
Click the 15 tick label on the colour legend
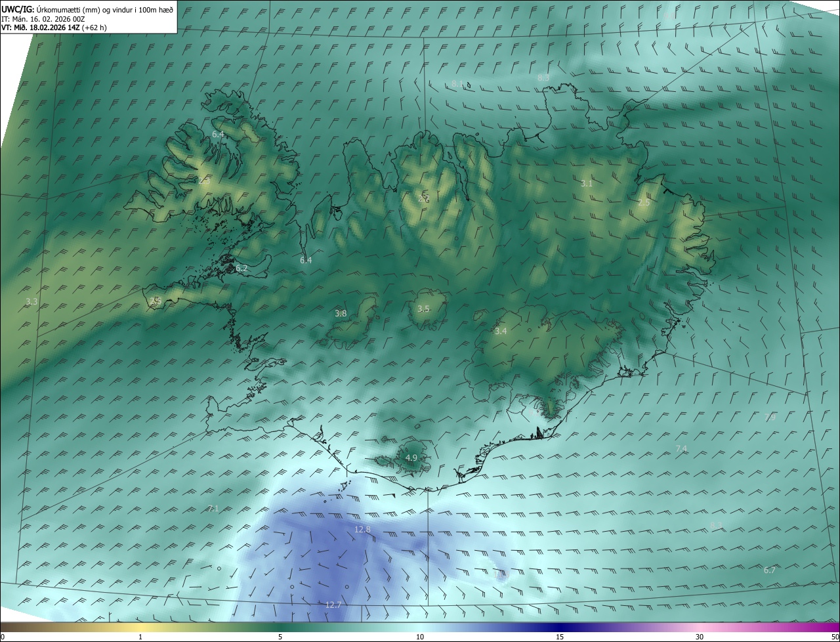(x=560, y=637)
